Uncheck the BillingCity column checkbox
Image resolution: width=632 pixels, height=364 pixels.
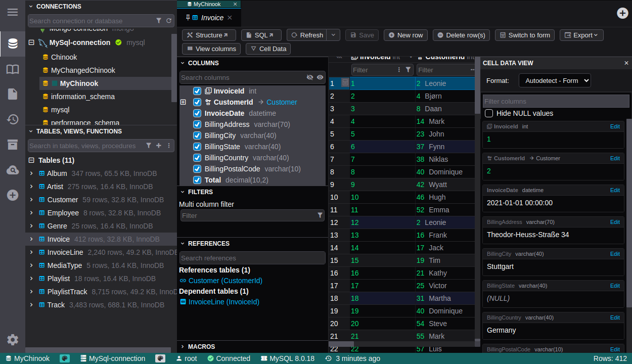tap(197, 135)
